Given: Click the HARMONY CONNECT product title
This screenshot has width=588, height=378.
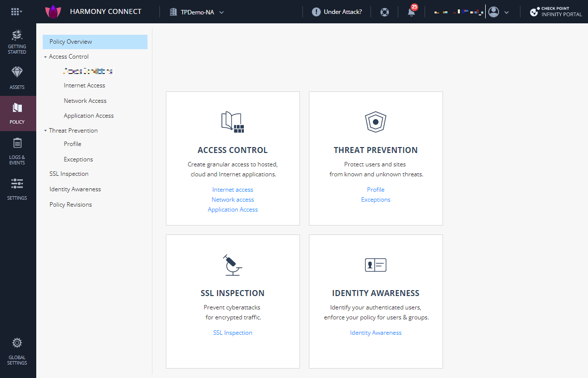Looking at the screenshot, I should [106, 11].
